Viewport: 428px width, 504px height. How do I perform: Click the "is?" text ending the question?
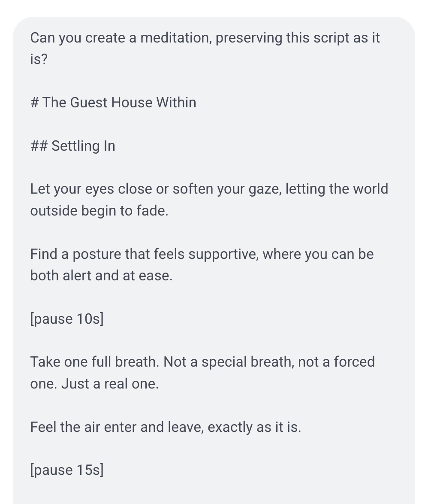click(39, 59)
